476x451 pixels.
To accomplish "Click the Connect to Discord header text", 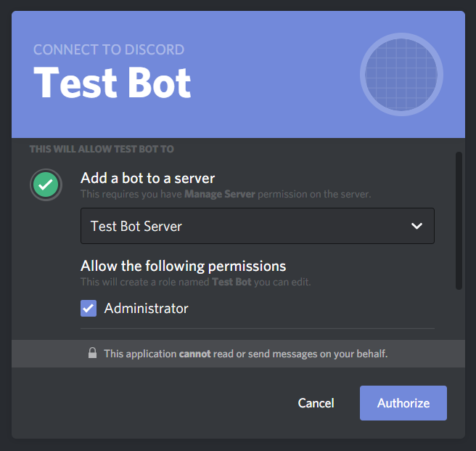I will point(109,50).
